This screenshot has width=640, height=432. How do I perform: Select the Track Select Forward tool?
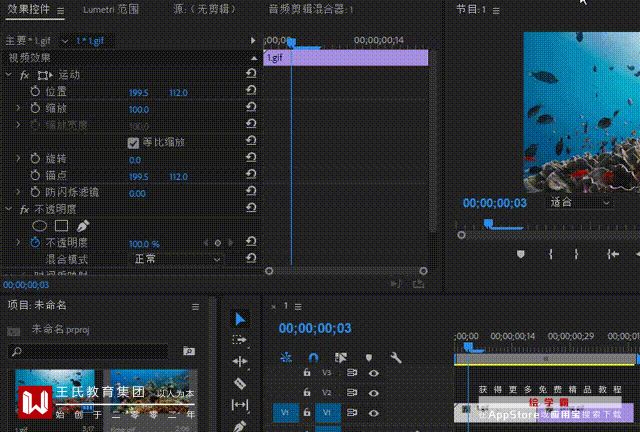pyautogui.click(x=239, y=340)
